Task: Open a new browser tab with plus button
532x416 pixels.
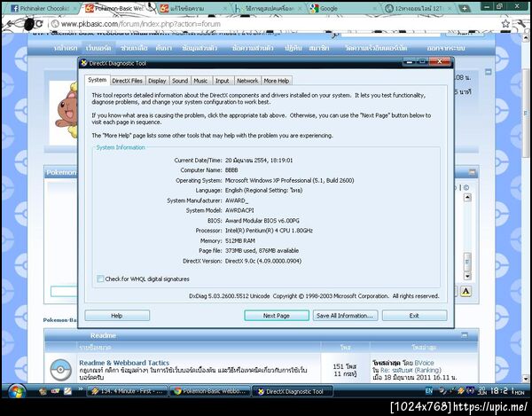Action: [464, 9]
